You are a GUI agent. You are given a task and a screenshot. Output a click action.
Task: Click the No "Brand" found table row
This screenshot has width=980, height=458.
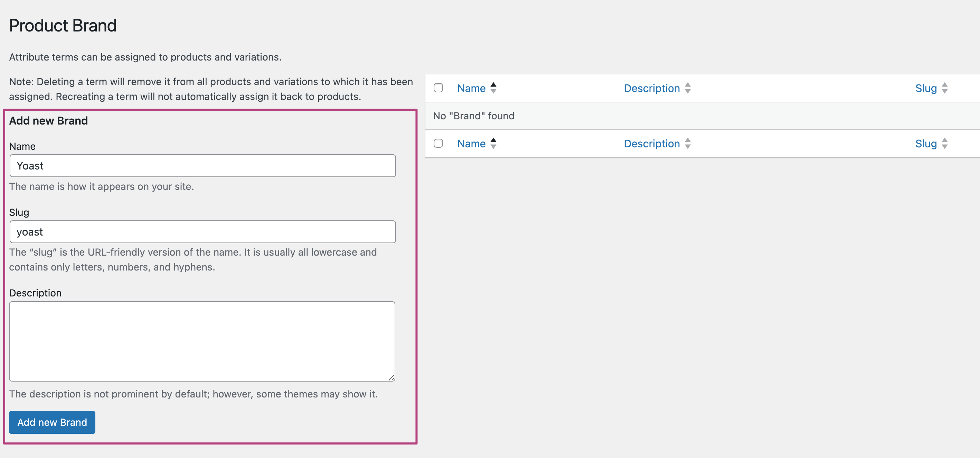[x=473, y=116]
